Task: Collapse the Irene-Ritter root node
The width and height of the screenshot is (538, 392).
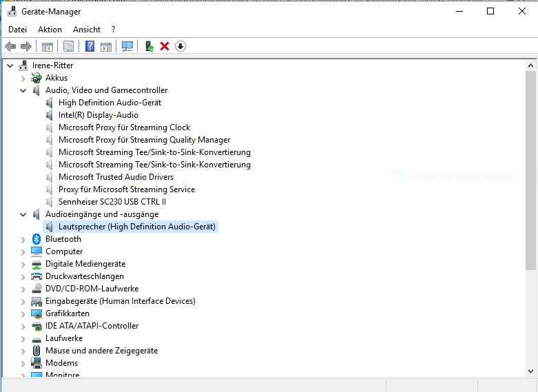Action: 10,65
